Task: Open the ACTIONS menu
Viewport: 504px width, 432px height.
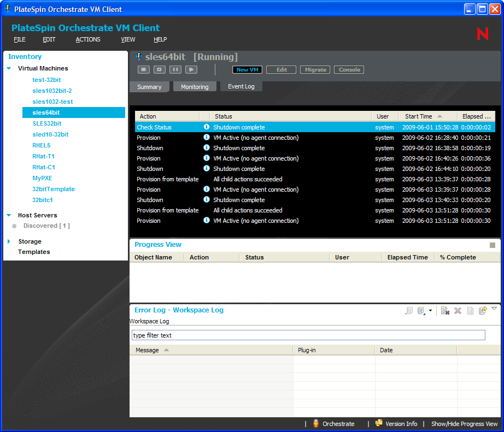Action: pos(88,39)
